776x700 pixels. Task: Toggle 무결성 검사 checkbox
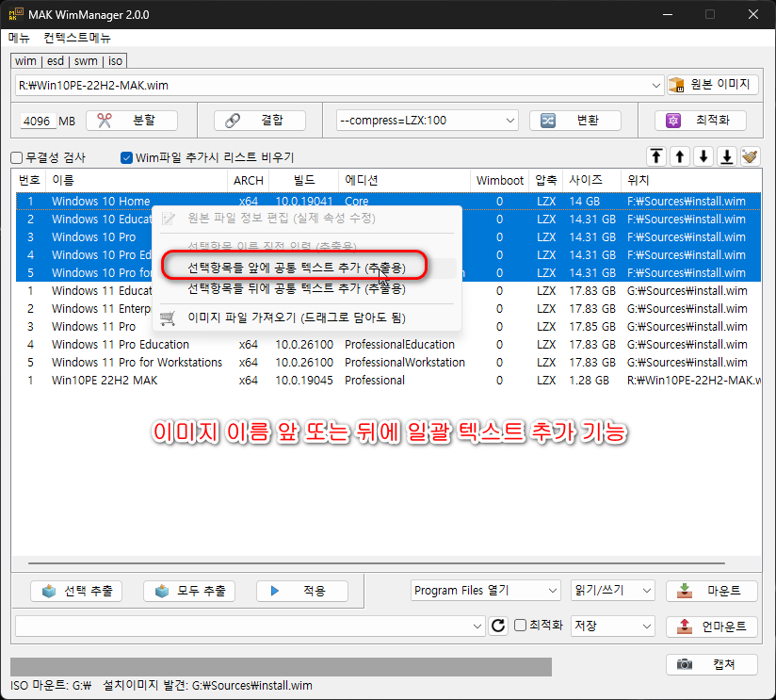tap(17, 158)
